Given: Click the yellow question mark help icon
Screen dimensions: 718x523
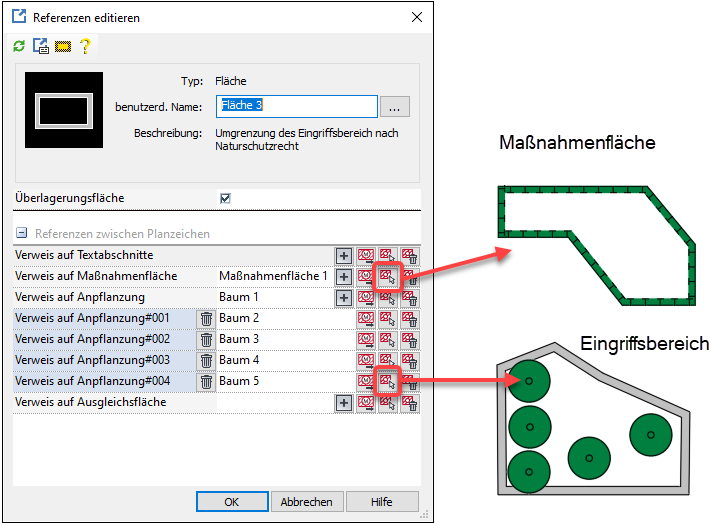Looking at the screenshot, I should tap(85, 46).
